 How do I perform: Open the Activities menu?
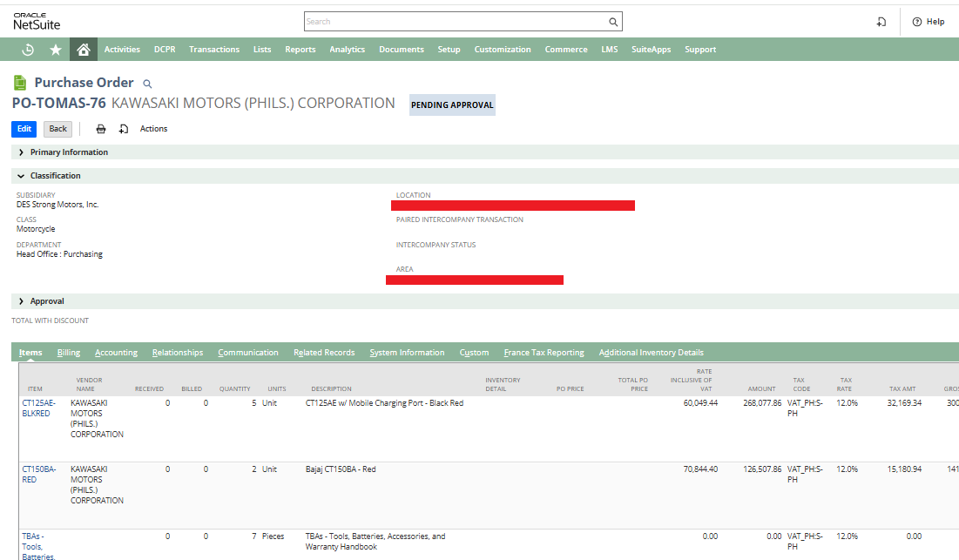(122, 50)
